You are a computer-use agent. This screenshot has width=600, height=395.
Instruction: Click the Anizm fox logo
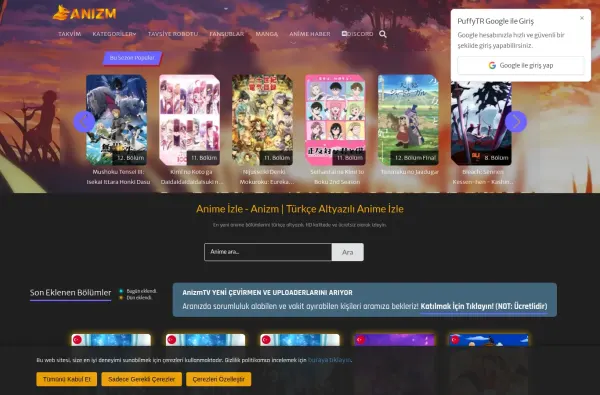[84, 13]
